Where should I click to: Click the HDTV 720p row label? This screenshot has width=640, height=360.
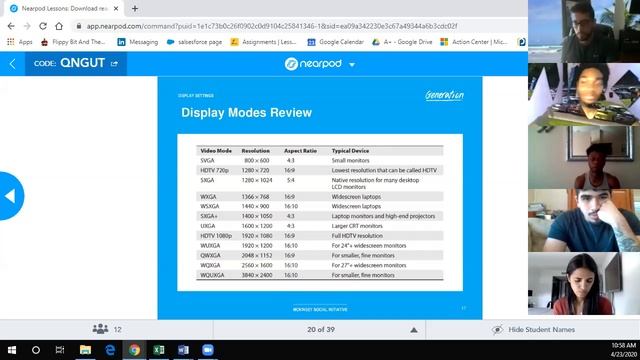tap(214, 170)
